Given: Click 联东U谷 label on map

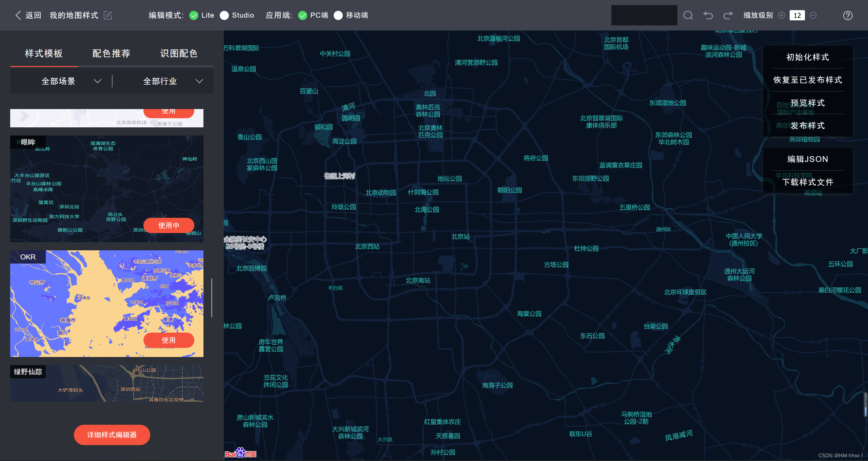Looking at the screenshot, I should click(581, 434).
